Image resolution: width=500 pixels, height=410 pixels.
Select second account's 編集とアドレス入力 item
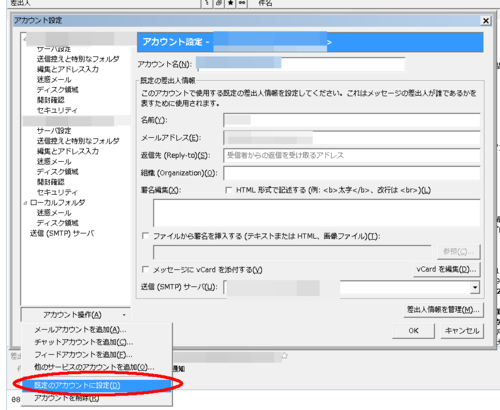tap(68, 151)
